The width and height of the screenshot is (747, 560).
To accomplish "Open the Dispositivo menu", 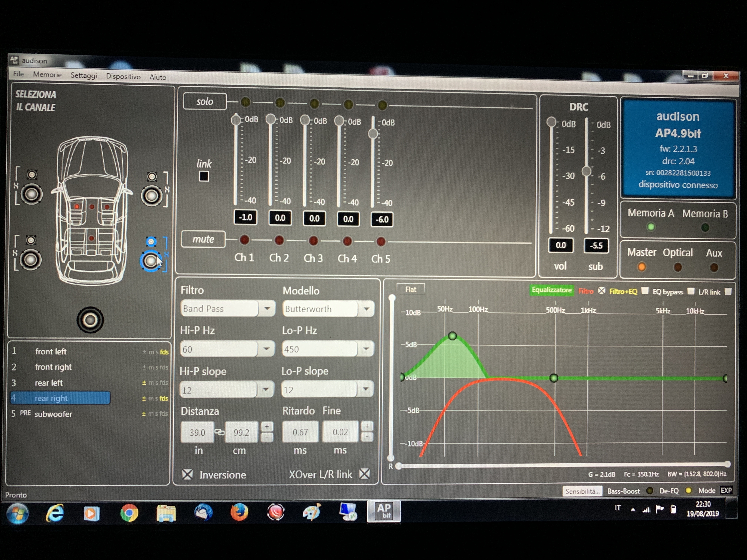I will click(123, 76).
